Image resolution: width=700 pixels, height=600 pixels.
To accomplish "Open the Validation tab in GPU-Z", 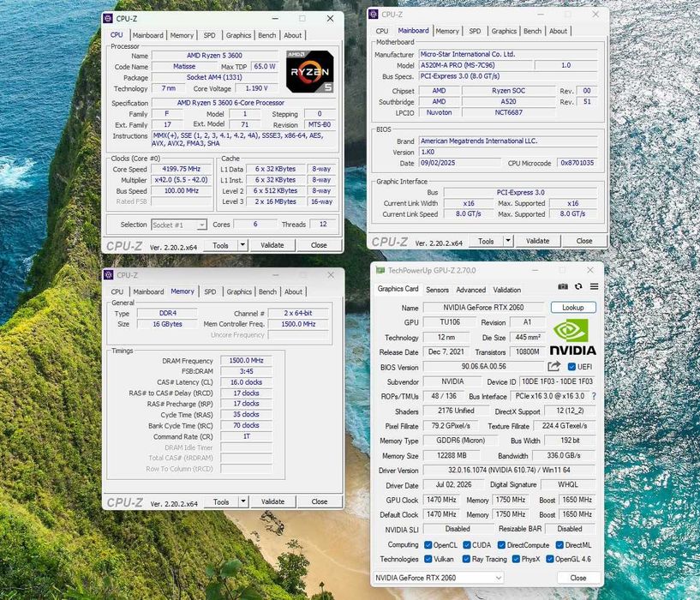I will pyautogui.click(x=507, y=290).
